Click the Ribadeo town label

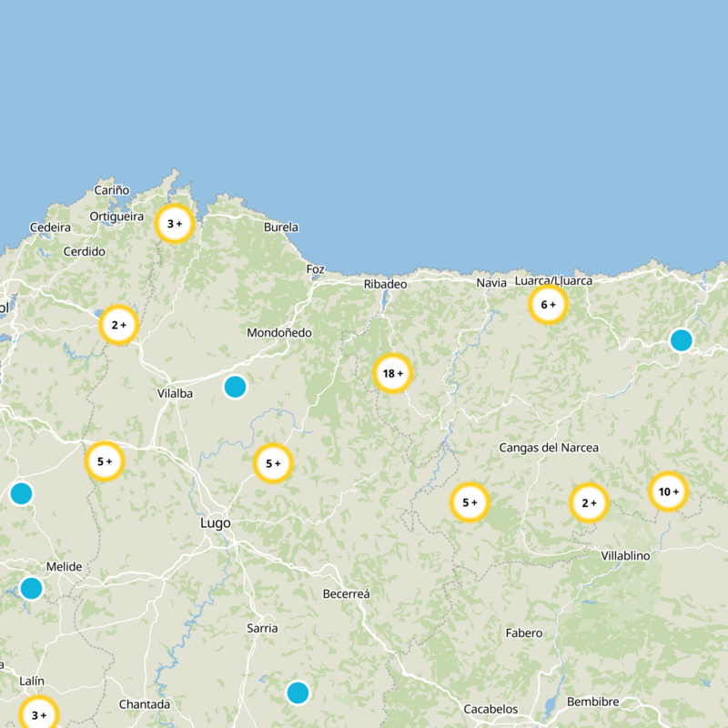point(385,284)
